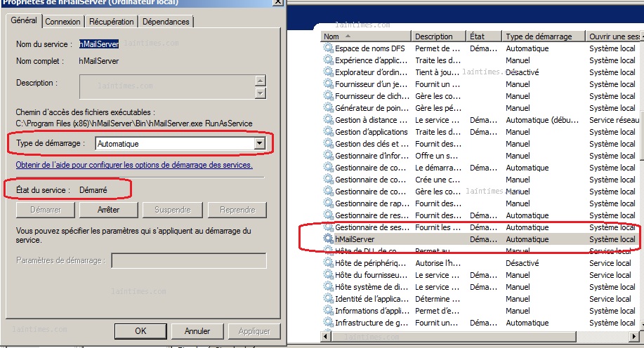This screenshot has height=348, width=644.
Task: Click the gear icon beside Hôte du fournisseu...
Action: (328, 274)
